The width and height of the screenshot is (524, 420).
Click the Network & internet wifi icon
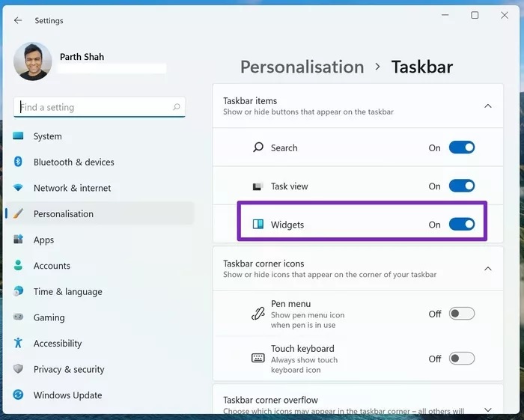(19, 188)
